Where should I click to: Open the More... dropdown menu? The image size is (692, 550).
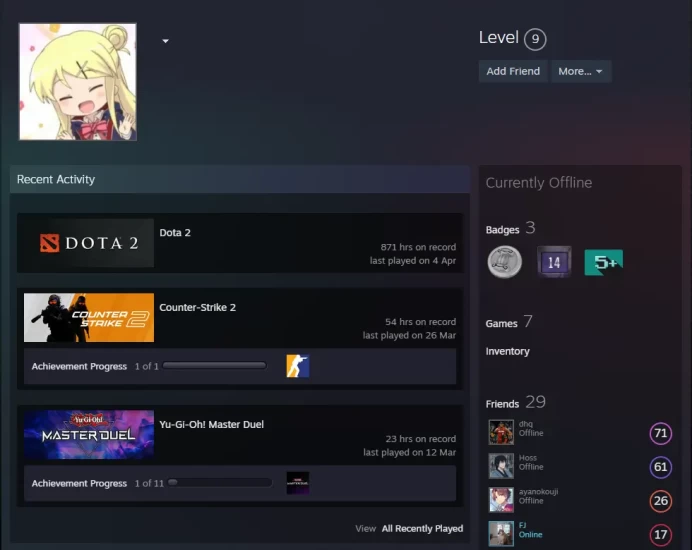(580, 72)
